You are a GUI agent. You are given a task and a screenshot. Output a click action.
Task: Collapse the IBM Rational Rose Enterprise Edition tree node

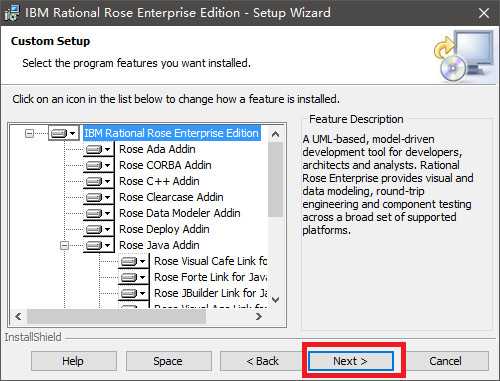coord(29,133)
